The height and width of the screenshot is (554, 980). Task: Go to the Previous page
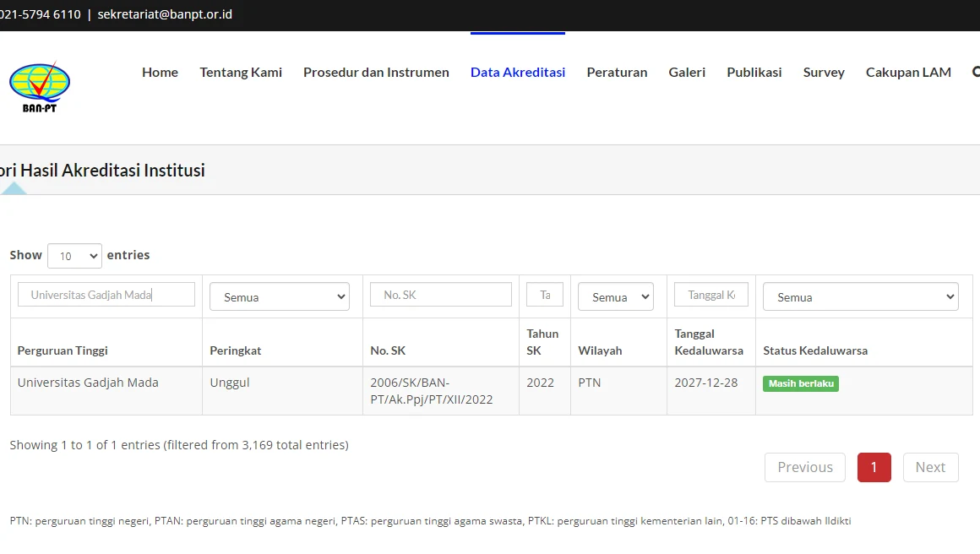click(x=805, y=467)
